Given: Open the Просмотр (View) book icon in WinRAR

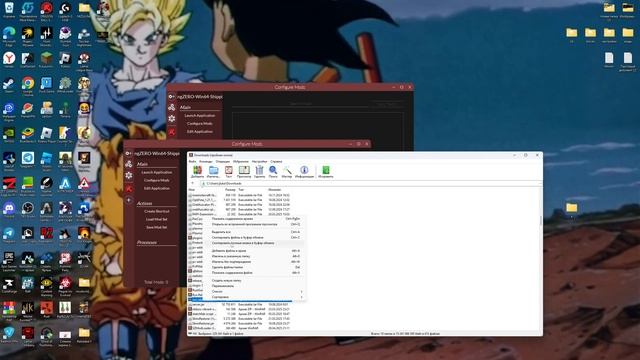Looking at the screenshot, I should point(244,171).
